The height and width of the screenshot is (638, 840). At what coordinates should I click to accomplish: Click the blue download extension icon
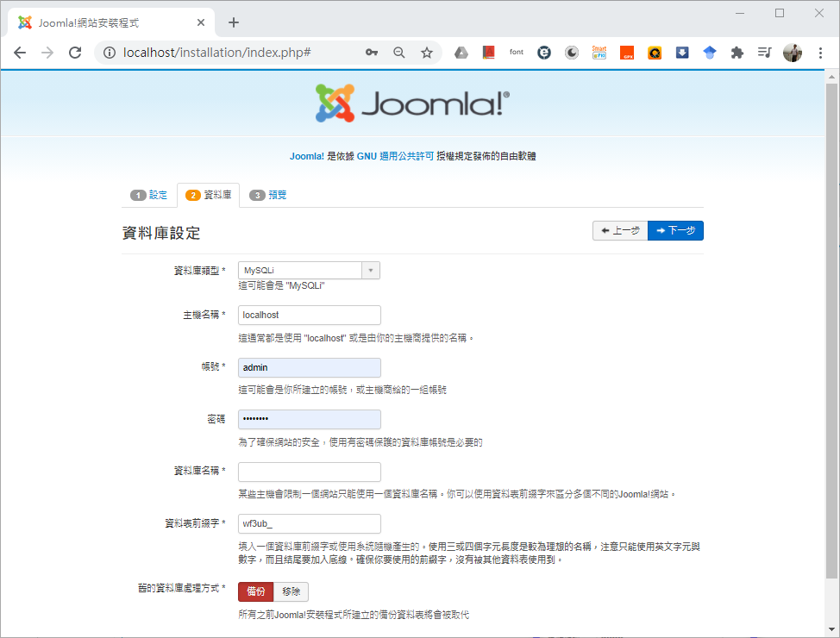(x=682, y=53)
